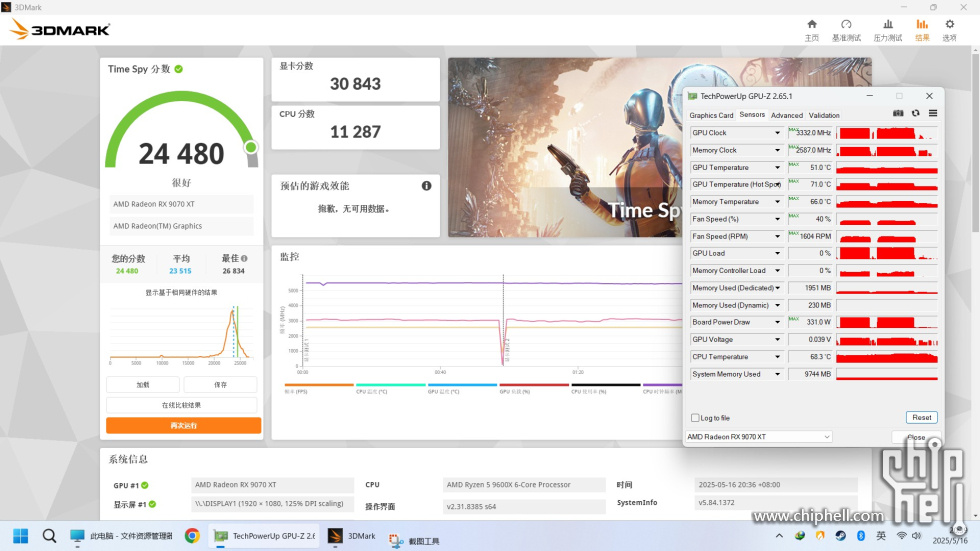Image resolution: width=980 pixels, height=551 pixels.
Task: Open the GPU-Z hamburger menu
Action: pyautogui.click(x=932, y=114)
